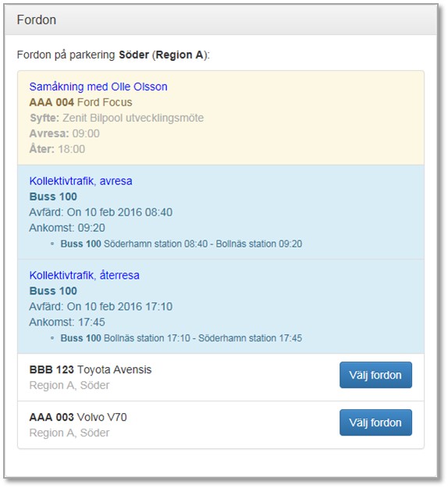
Task: Click the Fordon panel header
Action: click(x=221, y=20)
